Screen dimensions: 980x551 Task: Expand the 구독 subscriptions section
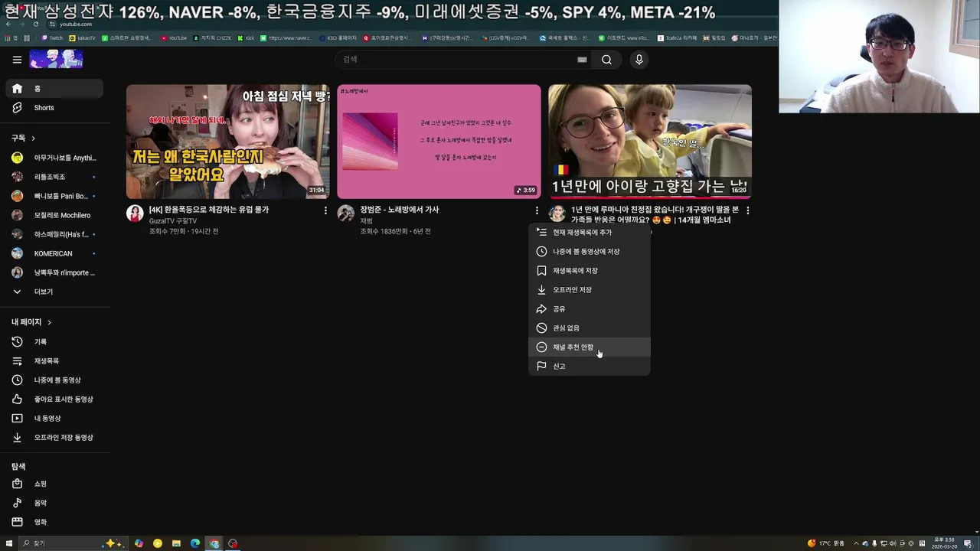coord(24,138)
